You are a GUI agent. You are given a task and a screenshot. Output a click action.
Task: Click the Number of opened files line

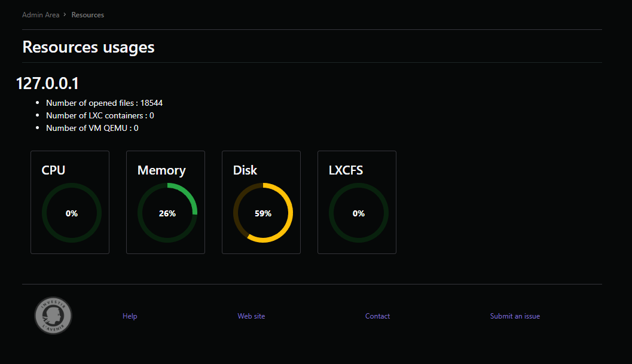point(104,103)
